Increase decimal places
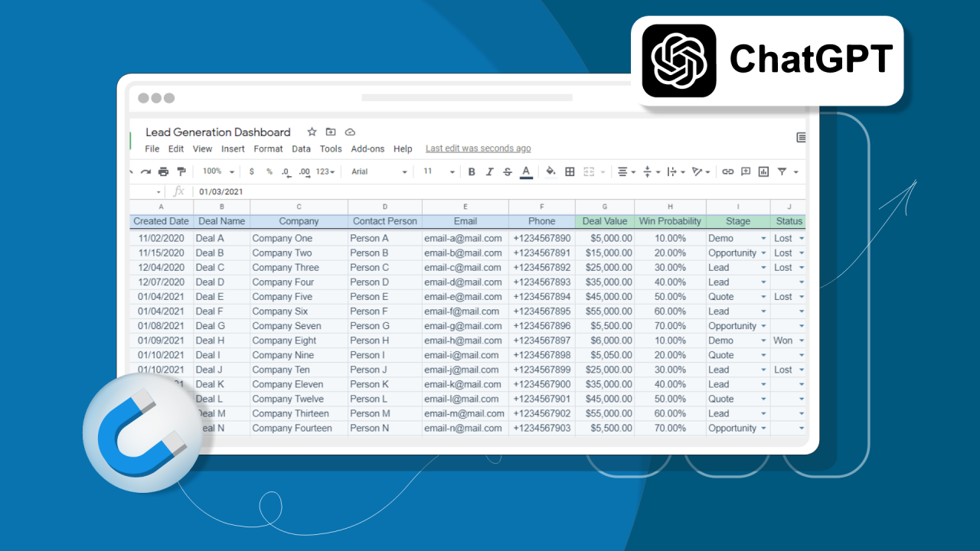 (304, 171)
